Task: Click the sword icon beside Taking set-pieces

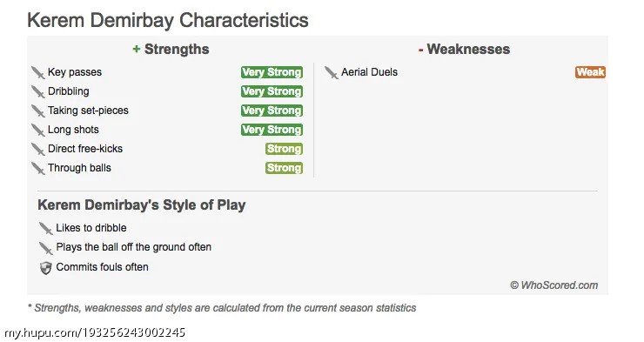Action: [37, 111]
